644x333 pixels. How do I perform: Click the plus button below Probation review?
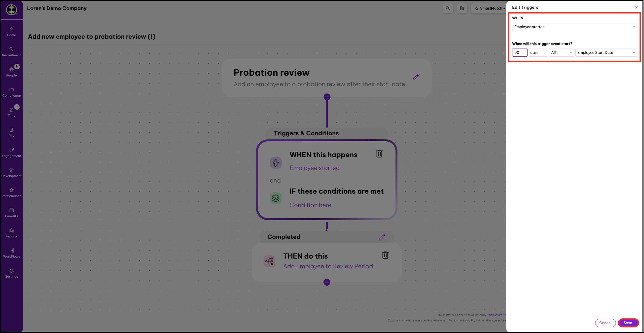327,97
